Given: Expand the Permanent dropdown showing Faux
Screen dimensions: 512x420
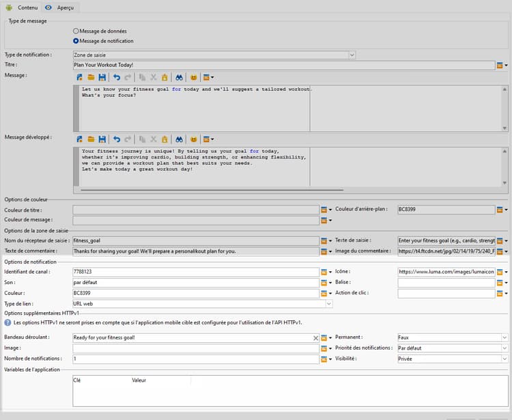Looking at the screenshot, I should point(504,338).
